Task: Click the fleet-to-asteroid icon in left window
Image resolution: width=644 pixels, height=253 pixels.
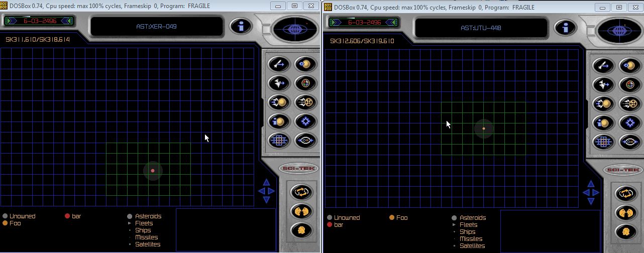Action: [277, 102]
